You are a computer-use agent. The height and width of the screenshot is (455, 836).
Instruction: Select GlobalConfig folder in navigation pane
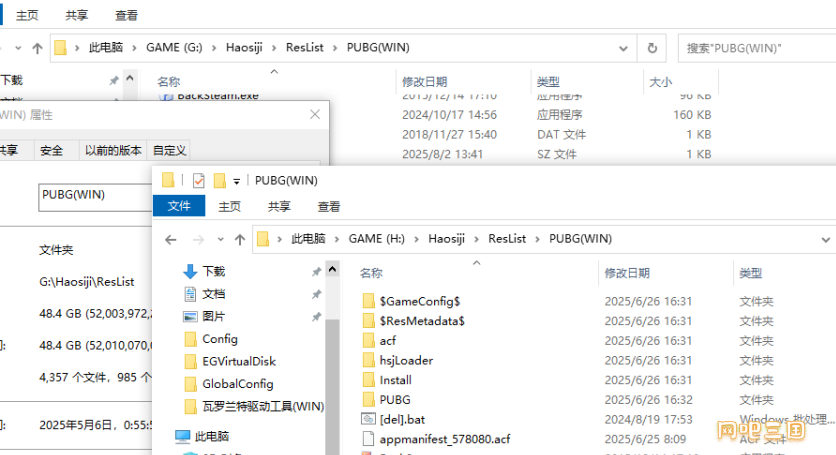[238, 384]
